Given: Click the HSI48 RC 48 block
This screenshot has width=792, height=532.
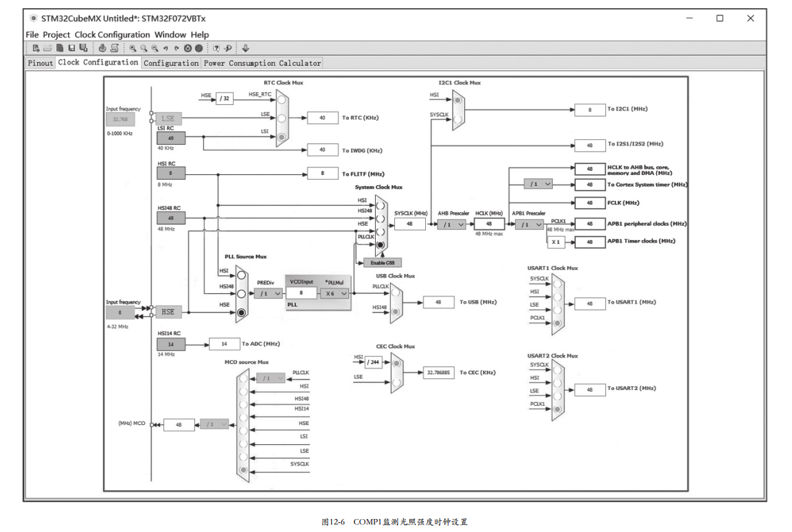Looking at the screenshot, I should click(171, 218).
